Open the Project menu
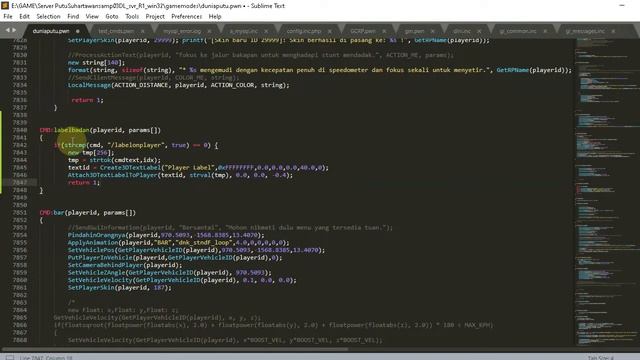Image resolution: width=640 pixels, height=360 pixels. coord(155,16)
